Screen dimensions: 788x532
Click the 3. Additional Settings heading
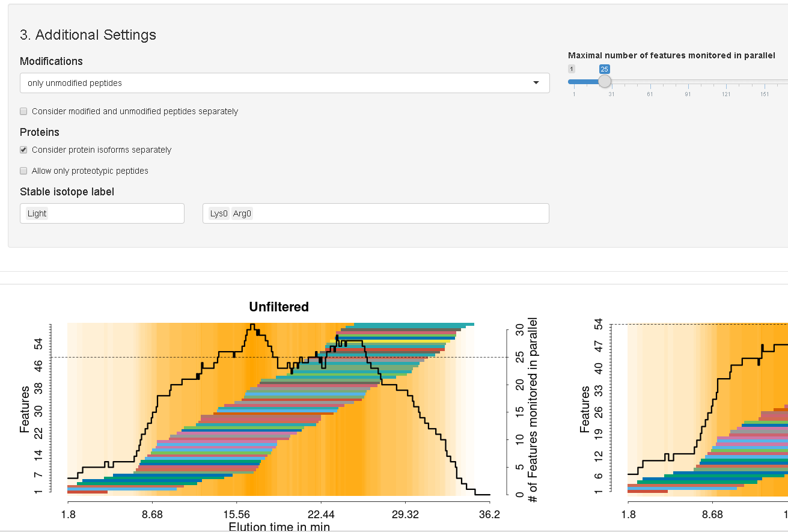pyautogui.click(x=88, y=35)
